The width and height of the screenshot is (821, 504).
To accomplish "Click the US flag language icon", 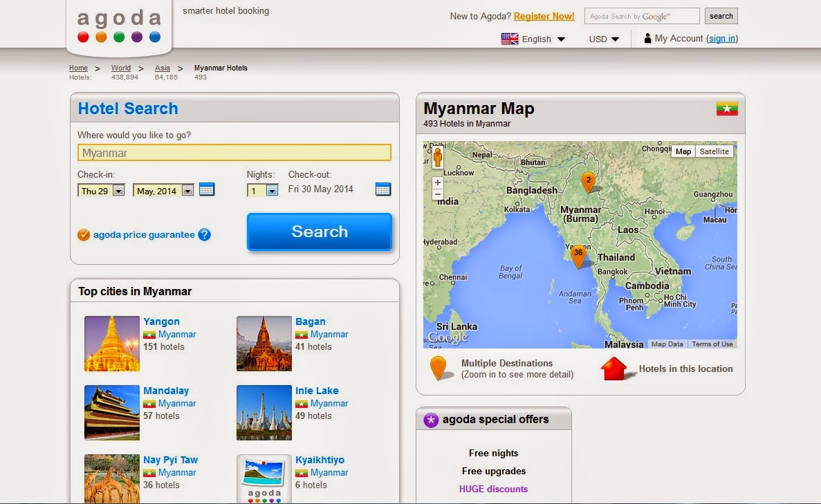I will 510,39.
